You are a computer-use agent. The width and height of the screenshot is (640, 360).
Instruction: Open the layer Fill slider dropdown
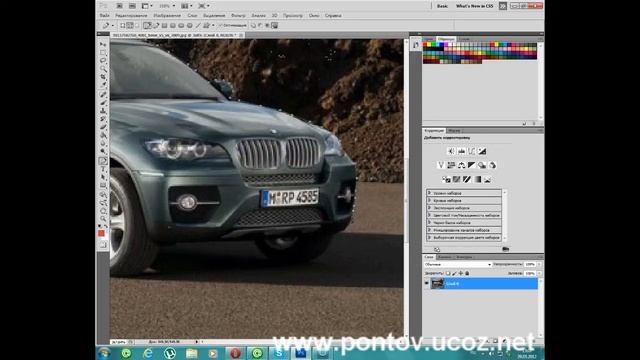(x=539, y=273)
